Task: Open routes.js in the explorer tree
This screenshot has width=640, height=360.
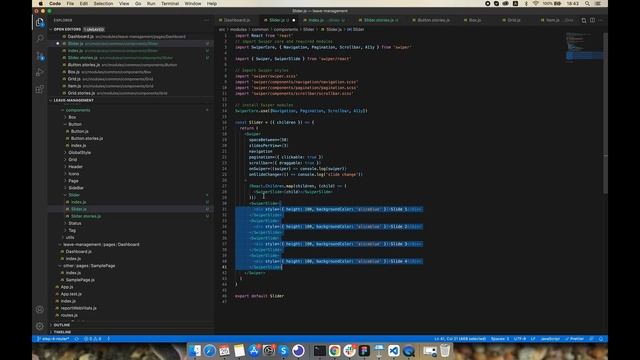Action: coord(69,315)
